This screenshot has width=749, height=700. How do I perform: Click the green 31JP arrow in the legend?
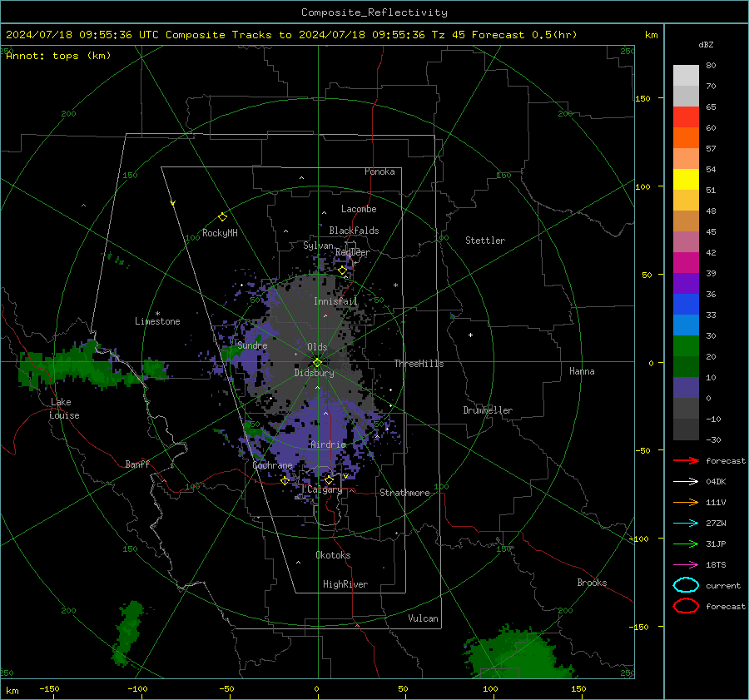686,544
